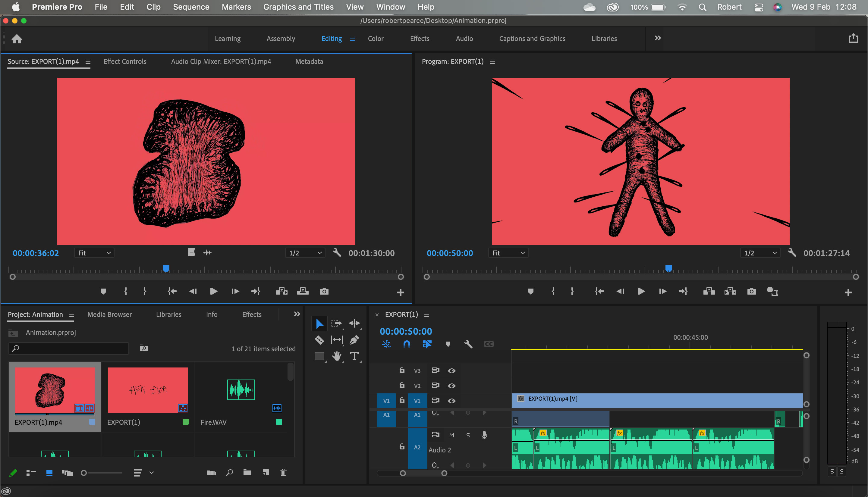This screenshot has height=497, width=868.
Task: Open Source monitor button editor plus
Action: pyautogui.click(x=400, y=292)
